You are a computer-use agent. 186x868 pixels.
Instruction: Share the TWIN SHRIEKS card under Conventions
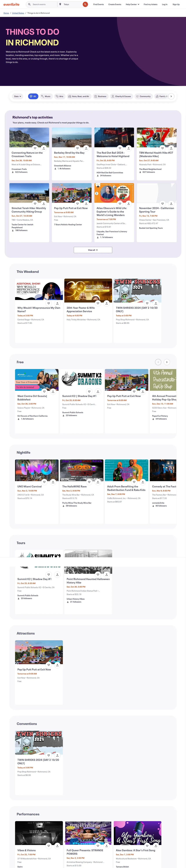click(x=57, y=755)
